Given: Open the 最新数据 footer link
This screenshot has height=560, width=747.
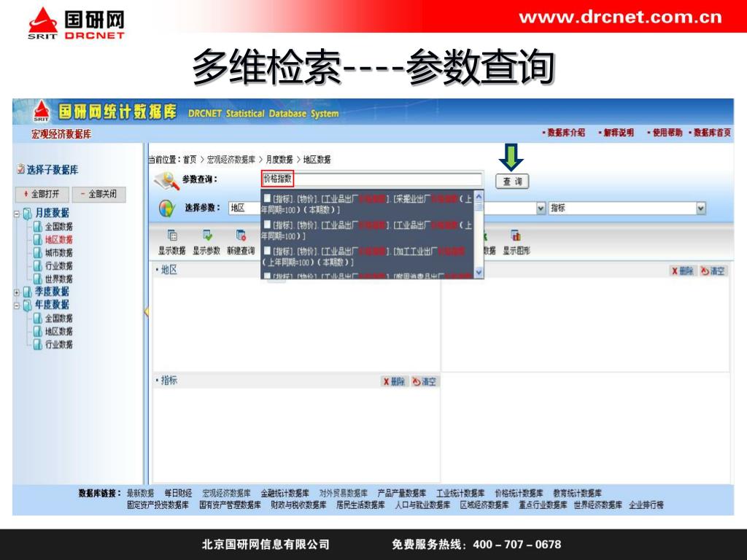Looking at the screenshot, I should [140, 494].
